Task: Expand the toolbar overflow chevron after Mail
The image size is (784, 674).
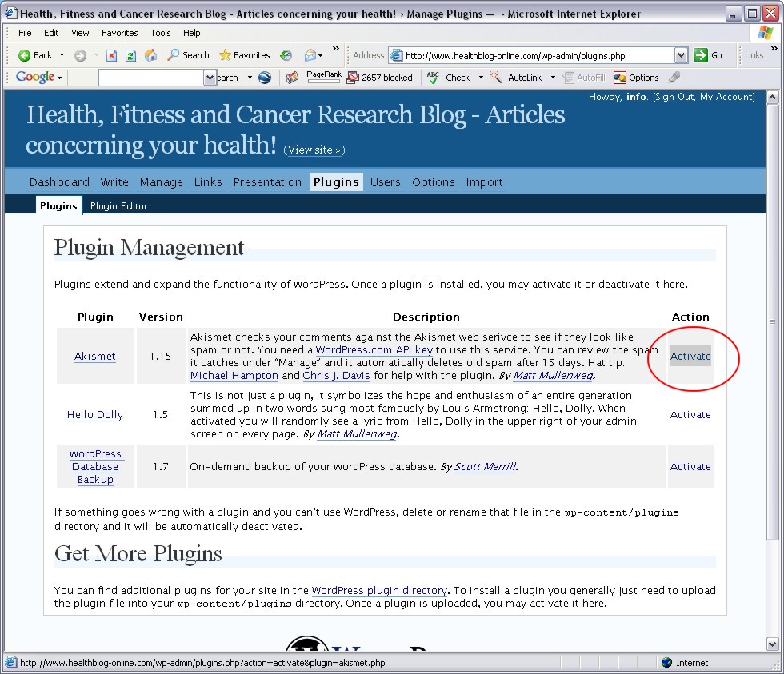Action: [x=336, y=49]
